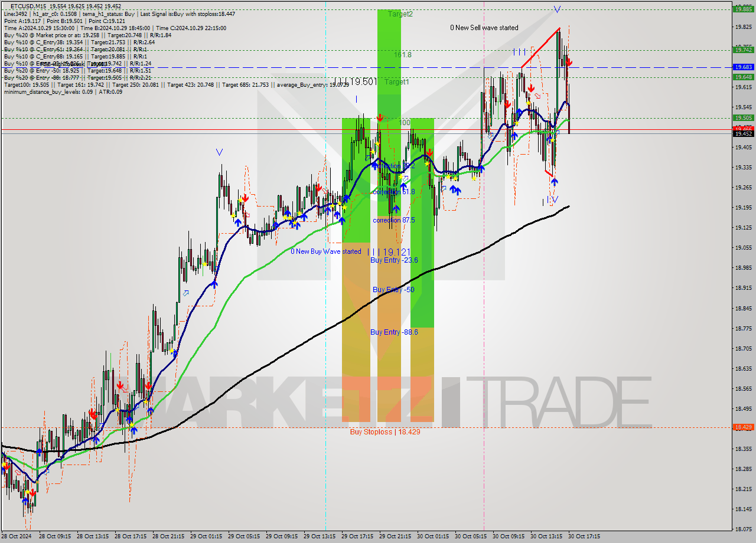Viewport: 756px width, 543px height.
Task: Click the '30 Oct 13:15' time label
Action: click(x=546, y=537)
